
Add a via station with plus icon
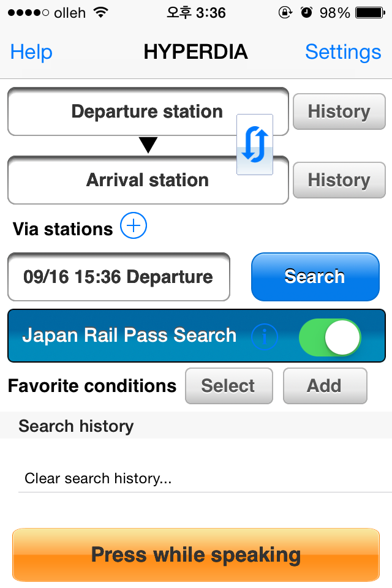pos(134,227)
